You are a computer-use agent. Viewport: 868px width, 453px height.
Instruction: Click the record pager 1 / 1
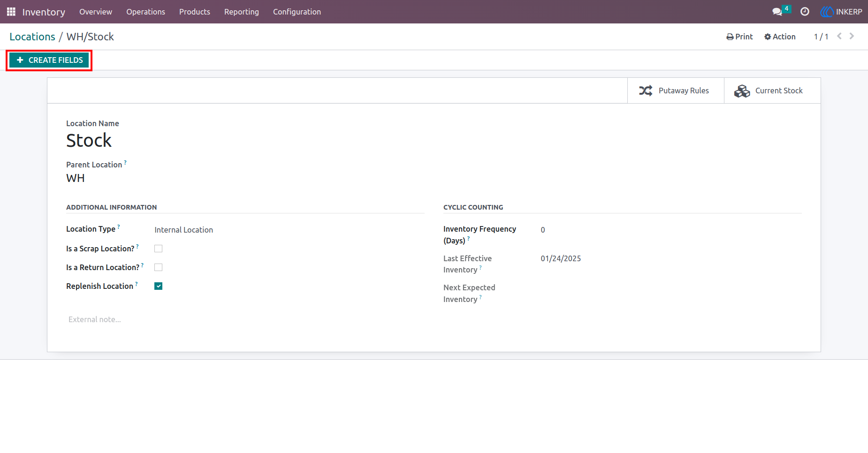(821, 37)
